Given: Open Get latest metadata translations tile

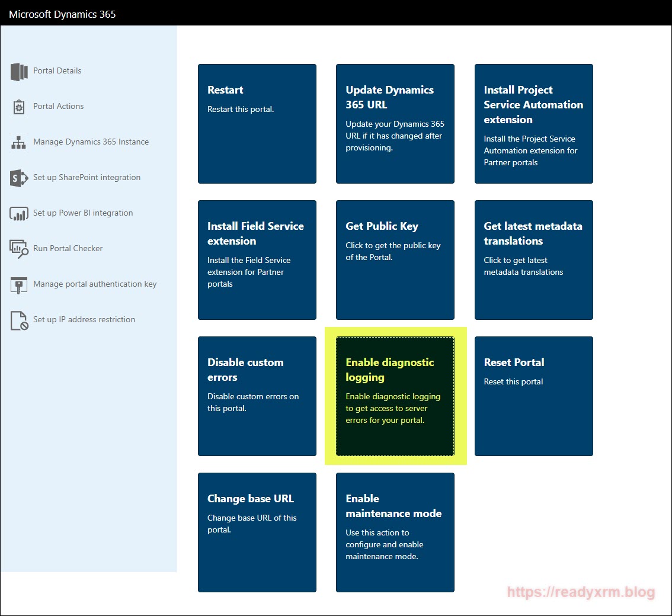Looking at the screenshot, I should click(x=533, y=260).
